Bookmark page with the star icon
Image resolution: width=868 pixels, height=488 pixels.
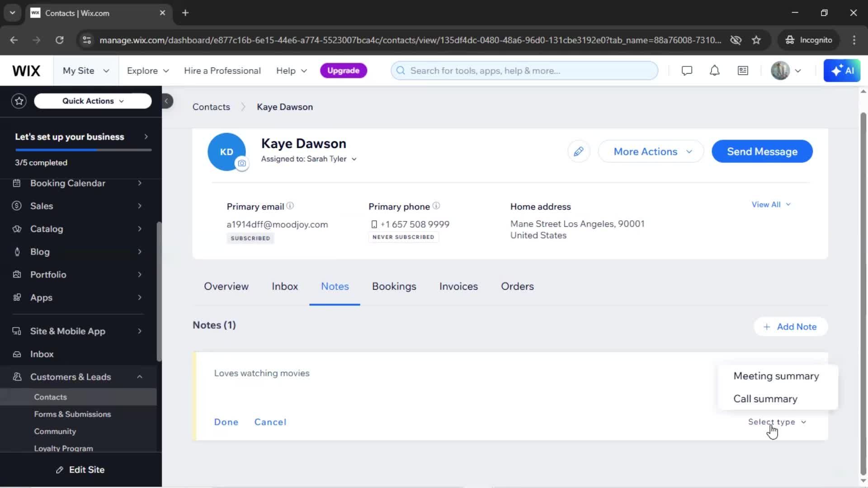tap(756, 40)
